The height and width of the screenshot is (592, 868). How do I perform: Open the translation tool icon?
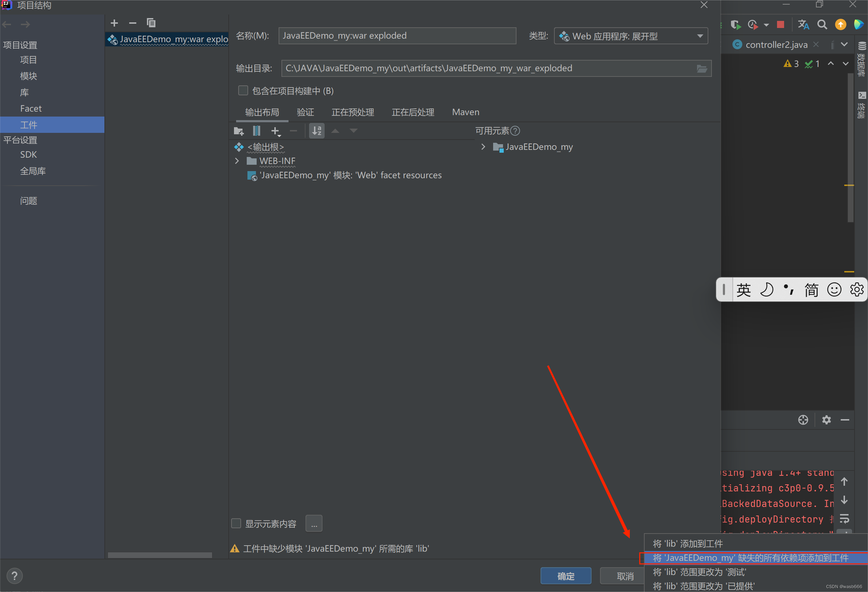(x=804, y=24)
